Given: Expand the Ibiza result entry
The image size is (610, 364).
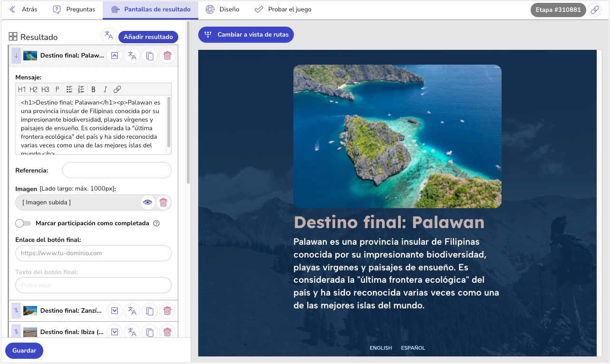Looking at the screenshot, I should coord(115,332).
